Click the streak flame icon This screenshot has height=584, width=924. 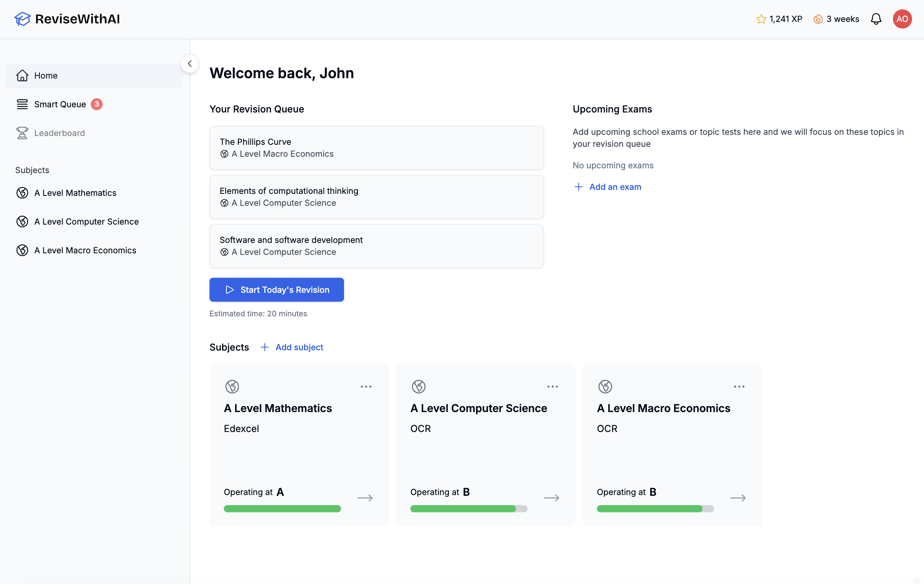[818, 19]
